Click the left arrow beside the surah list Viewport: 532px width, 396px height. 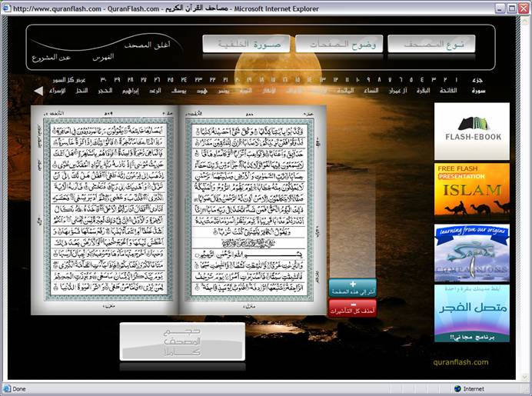38,91
